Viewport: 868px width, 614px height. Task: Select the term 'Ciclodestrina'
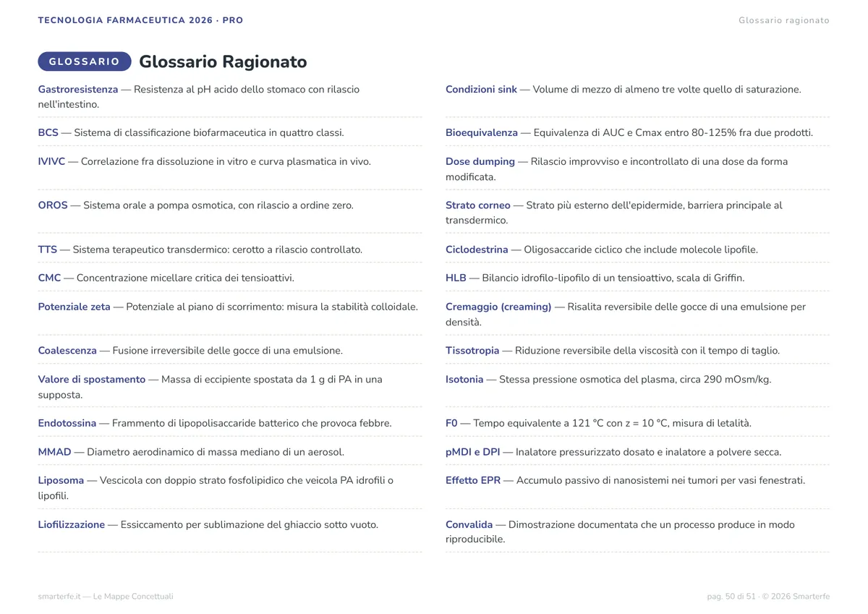477,250
